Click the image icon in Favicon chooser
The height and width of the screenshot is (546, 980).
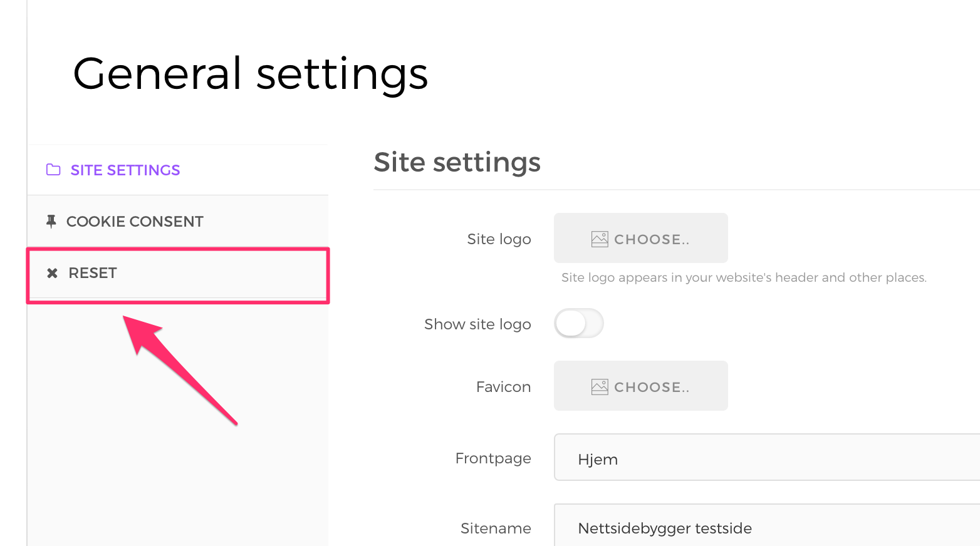tap(600, 387)
